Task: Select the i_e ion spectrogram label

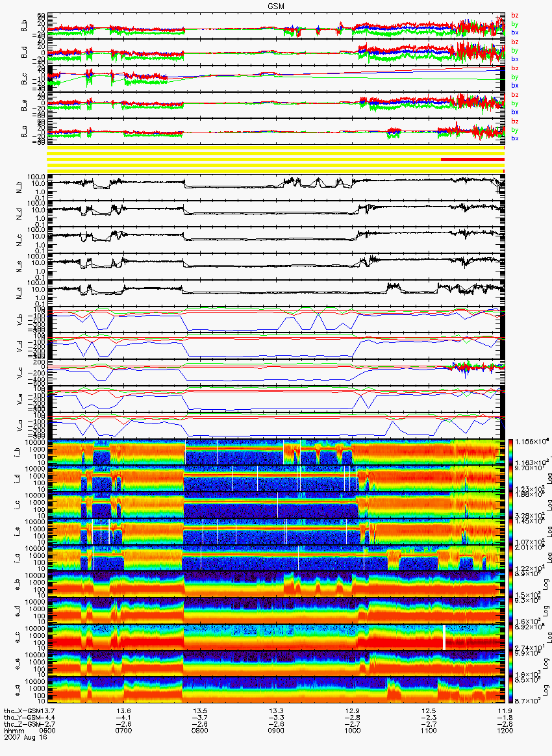Action: tap(17, 532)
